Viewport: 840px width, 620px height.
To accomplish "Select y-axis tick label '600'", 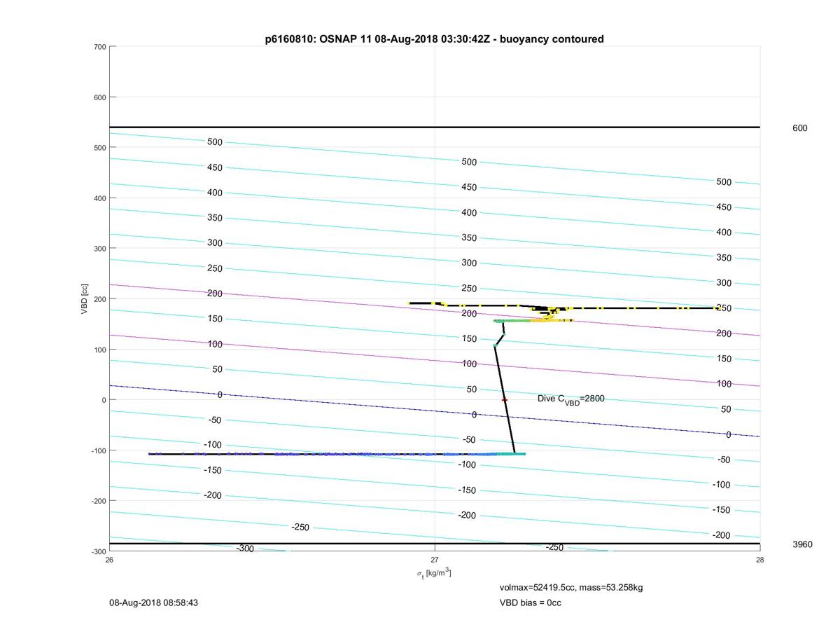I will coord(99,97).
